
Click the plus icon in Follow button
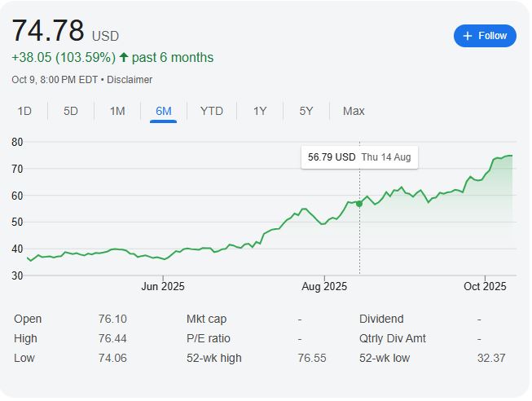pyautogui.click(x=467, y=36)
